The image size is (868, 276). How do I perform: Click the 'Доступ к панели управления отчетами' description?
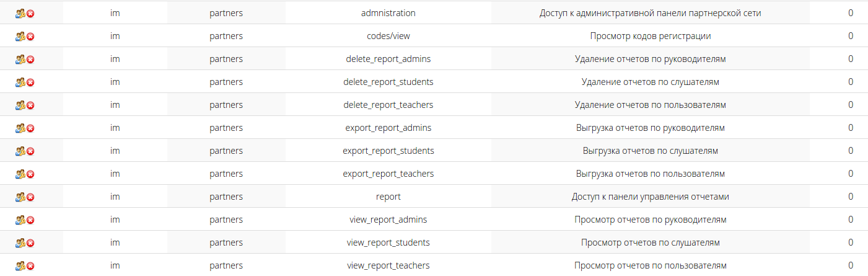650,197
